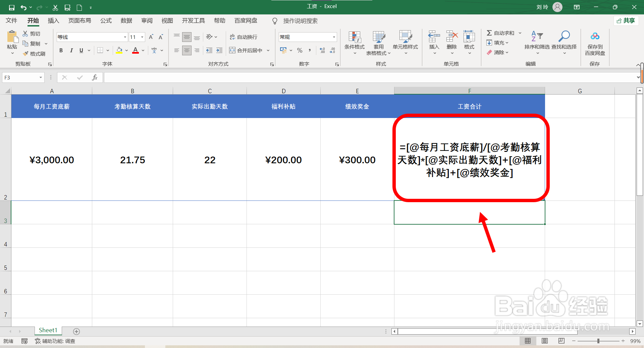Open the font size dropdown

142,37
